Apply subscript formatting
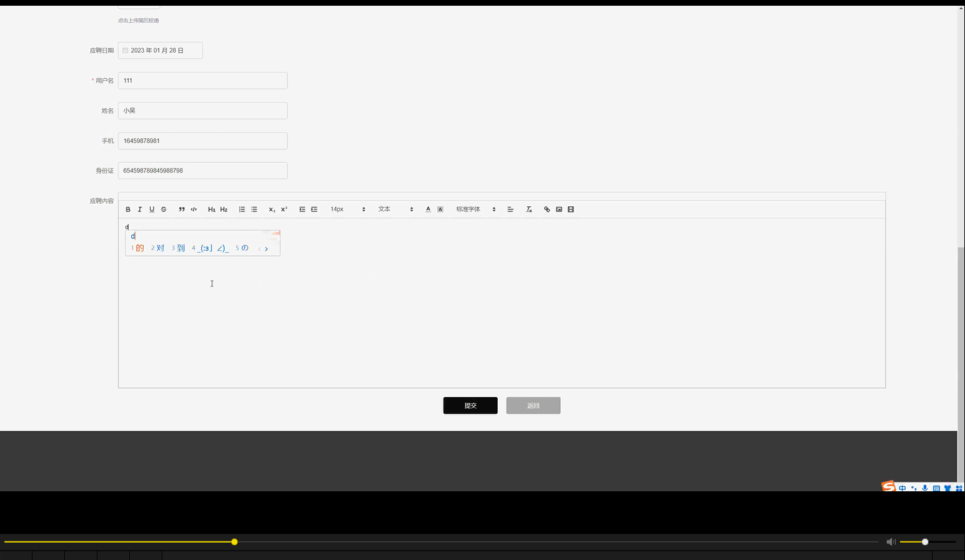This screenshot has width=965, height=560. [x=272, y=209]
